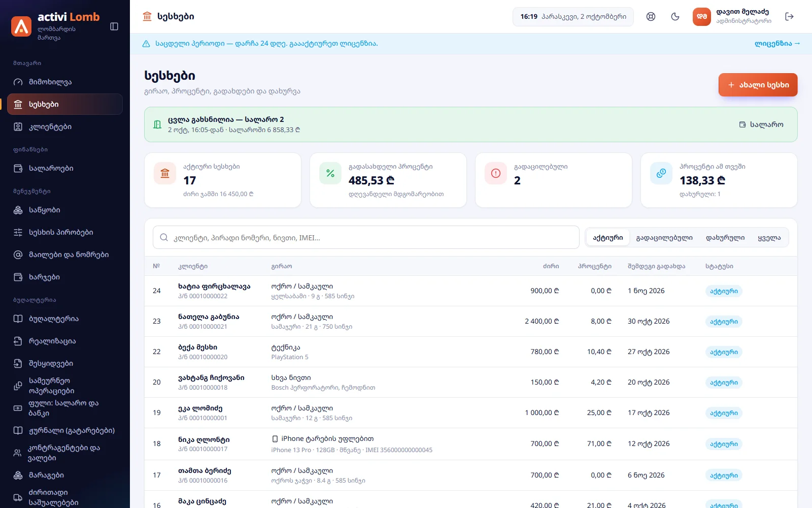The image size is (812, 508).
Task: Open რეალიზაცია in the sidebar
Action: 65,341
